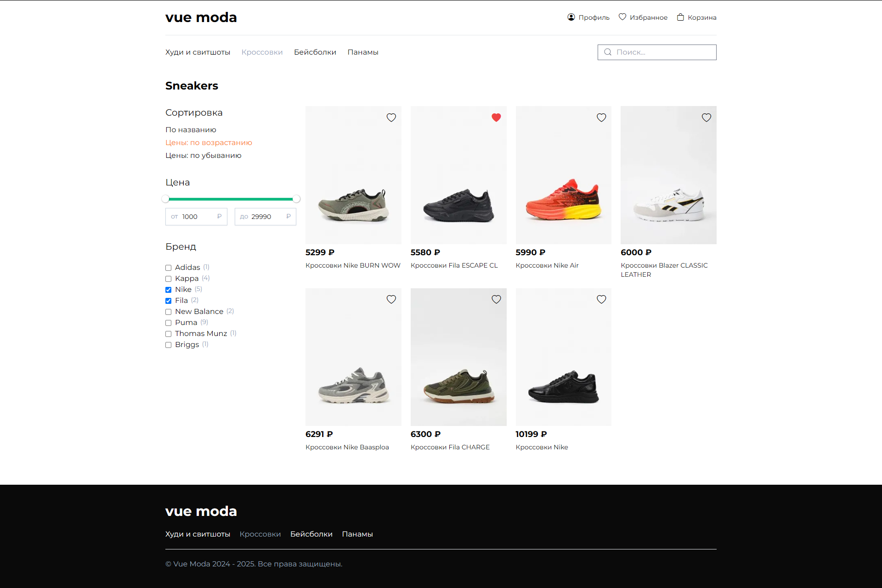Open Панамы in footer
This screenshot has height=588, width=882.
click(357, 534)
